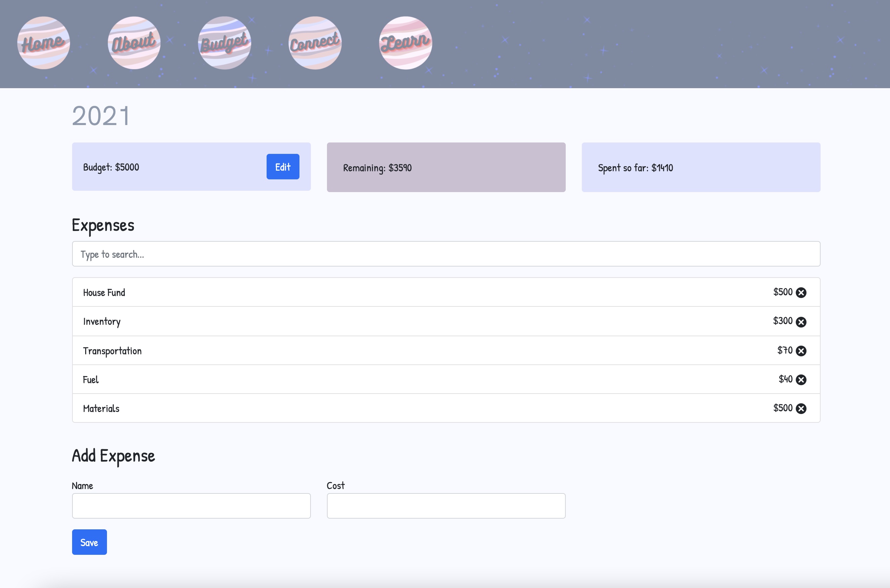Click the Name input field
Image resolution: width=890 pixels, height=588 pixels.
pos(191,506)
